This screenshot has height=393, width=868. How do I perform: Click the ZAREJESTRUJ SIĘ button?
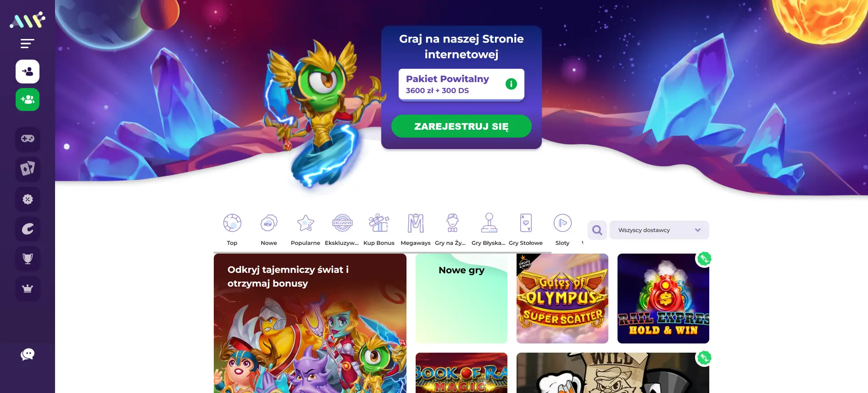coord(462,126)
